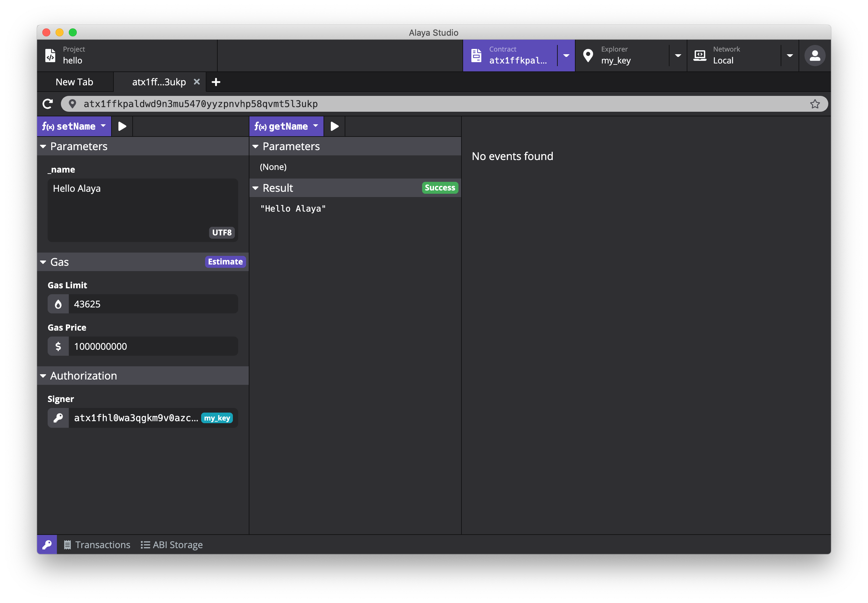Open the key manager icon in status bar
This screenshot has height=603, width=868.
(47, 544)
